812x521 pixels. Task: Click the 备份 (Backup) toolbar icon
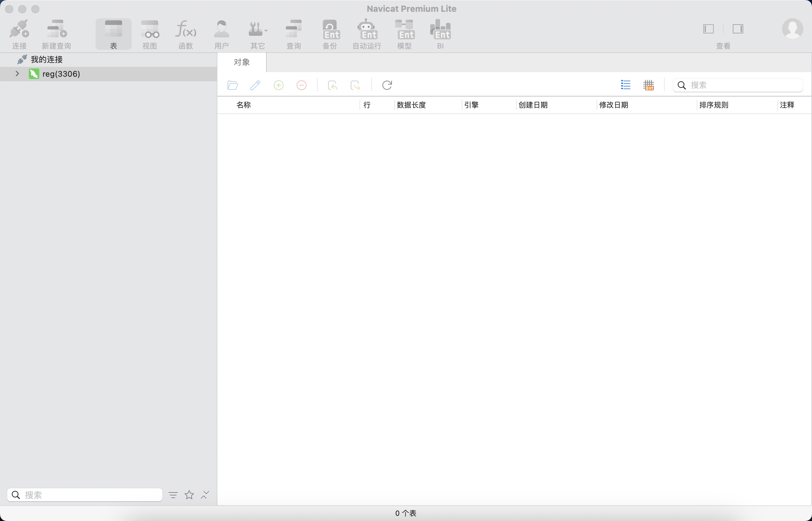pyautogui.click(x=330, y=29)
